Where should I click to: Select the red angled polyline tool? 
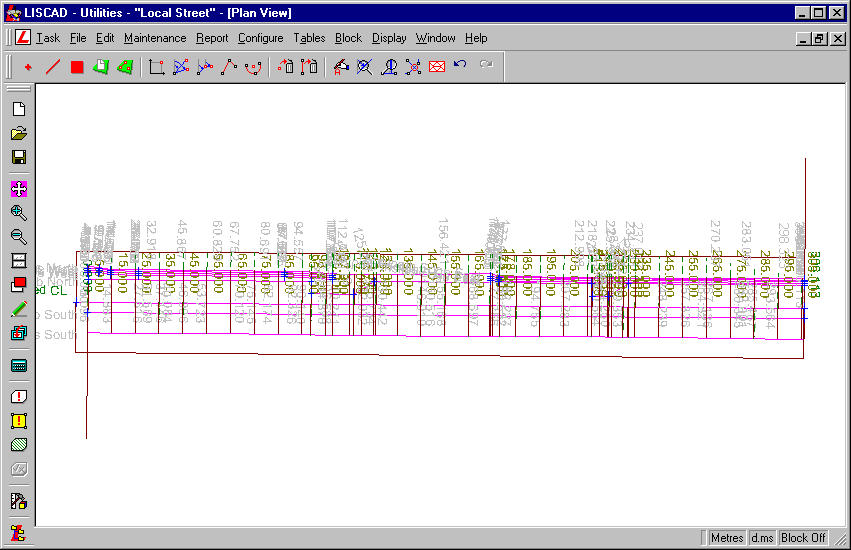tap(228, 67)
